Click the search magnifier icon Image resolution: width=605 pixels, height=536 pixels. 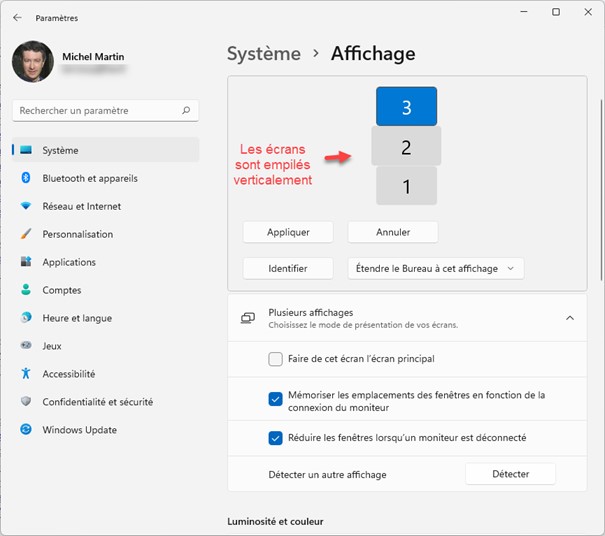187,111
